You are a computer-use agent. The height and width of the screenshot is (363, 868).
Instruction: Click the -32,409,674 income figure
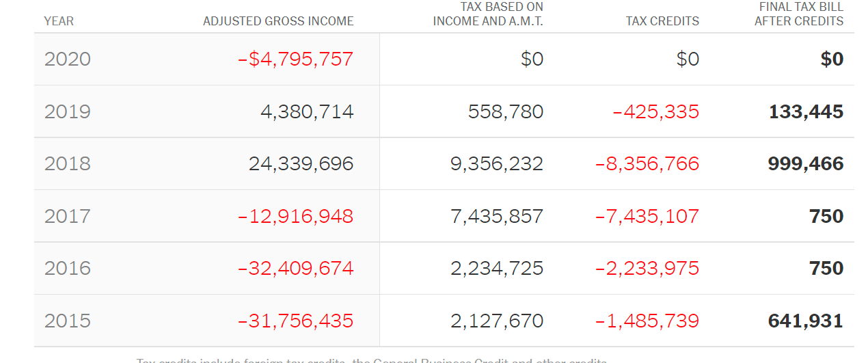295,268
